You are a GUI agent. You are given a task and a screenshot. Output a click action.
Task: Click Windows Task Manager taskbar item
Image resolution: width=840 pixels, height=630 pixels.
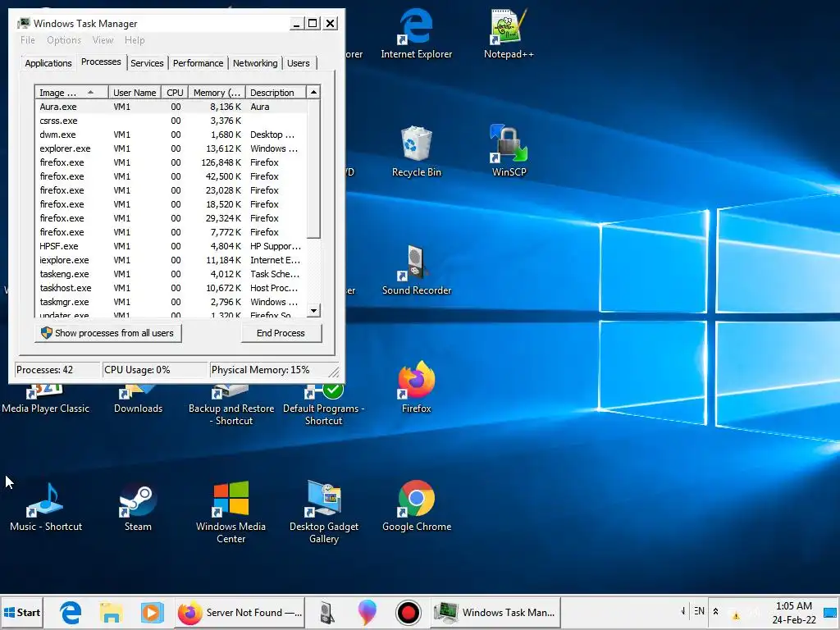pyautogui.click(x=495, y=612)
